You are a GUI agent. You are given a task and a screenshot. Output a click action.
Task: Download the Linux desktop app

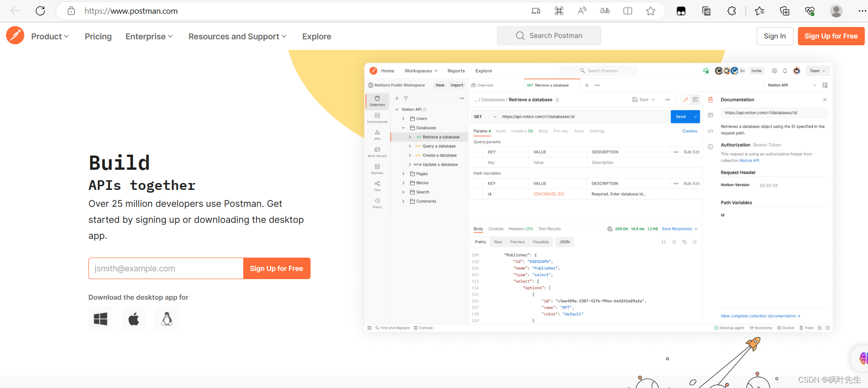pyautogui.click(x=167, y=319)
